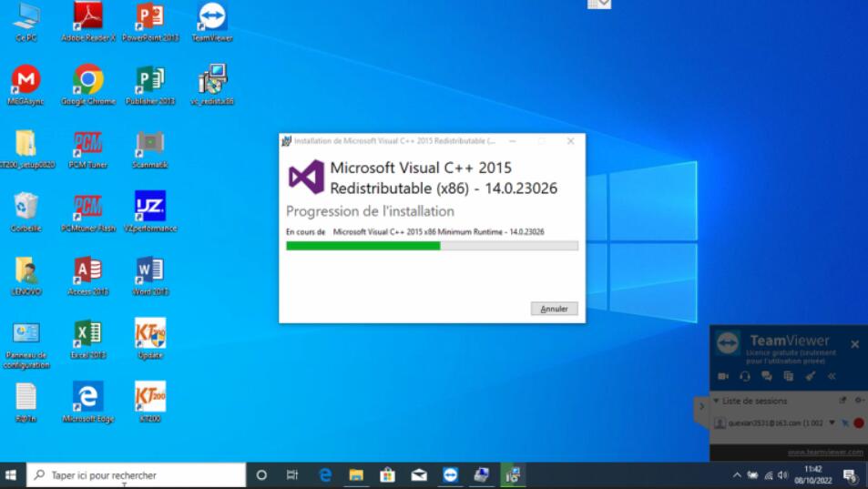868x489 pixels.
Task: Open the TeamViewer chat
Action: pyautogui.click(x=767, y=376)
